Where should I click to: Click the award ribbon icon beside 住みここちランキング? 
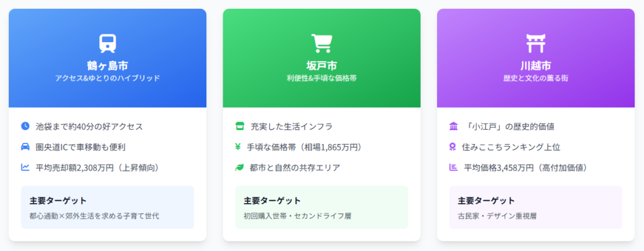pos(453,147)
